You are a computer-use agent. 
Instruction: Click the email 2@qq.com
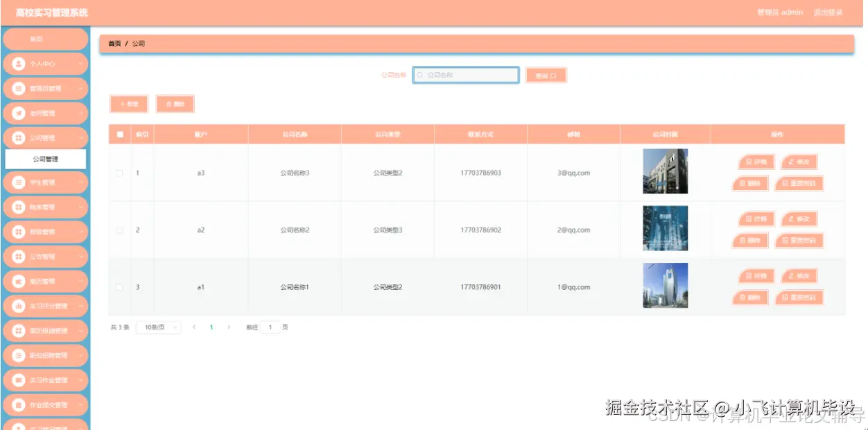pyautogui.click(x=573, y=230)
